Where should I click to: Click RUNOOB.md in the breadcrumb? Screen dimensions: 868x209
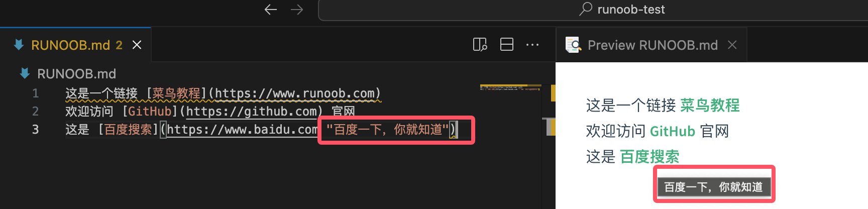(76, 74)
